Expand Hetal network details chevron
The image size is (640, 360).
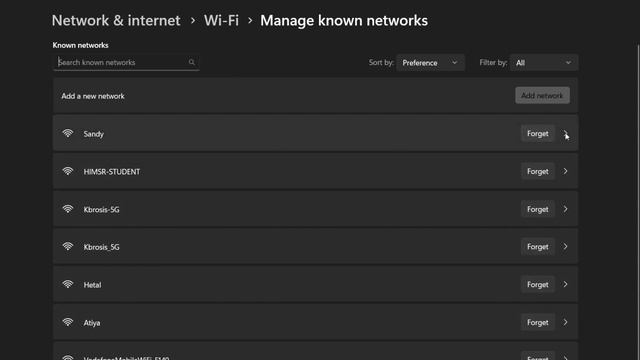tap(565, 284)
